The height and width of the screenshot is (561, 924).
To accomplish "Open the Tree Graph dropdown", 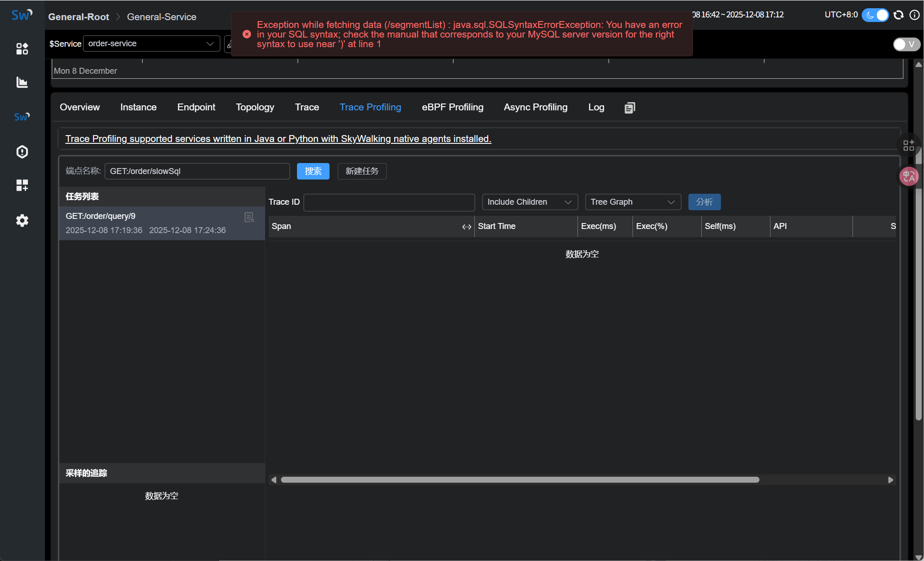I will (x=632, y=202).
